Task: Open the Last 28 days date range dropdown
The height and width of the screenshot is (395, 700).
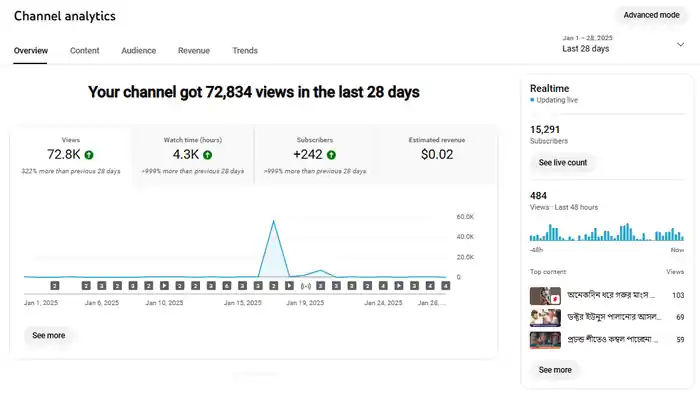Action: pos(623,44)
